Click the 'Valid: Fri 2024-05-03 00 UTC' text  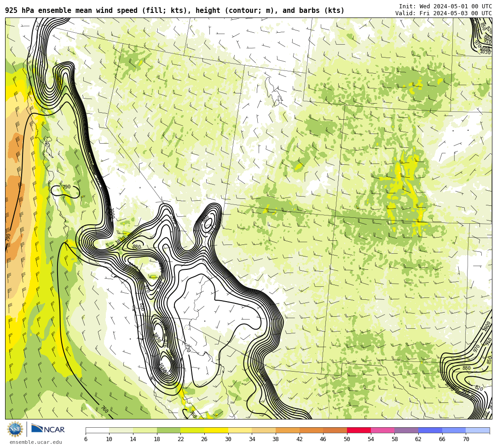(444, 13)
